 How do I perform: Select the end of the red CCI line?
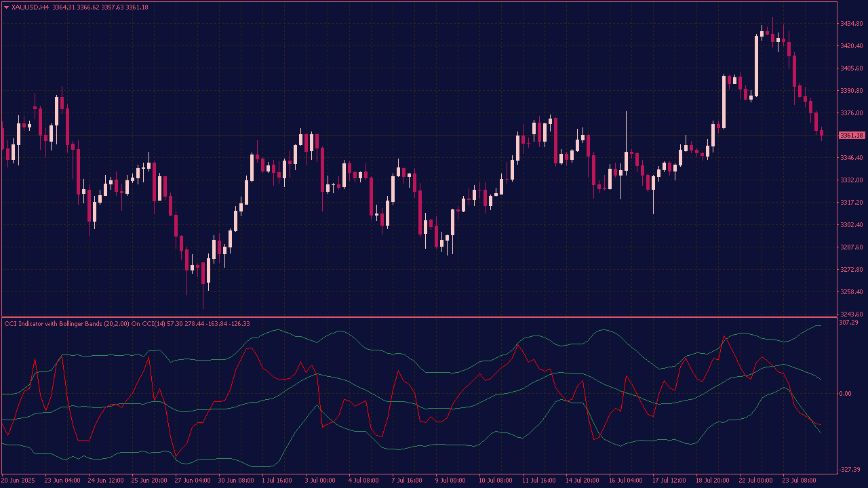[x=821, y=425]
